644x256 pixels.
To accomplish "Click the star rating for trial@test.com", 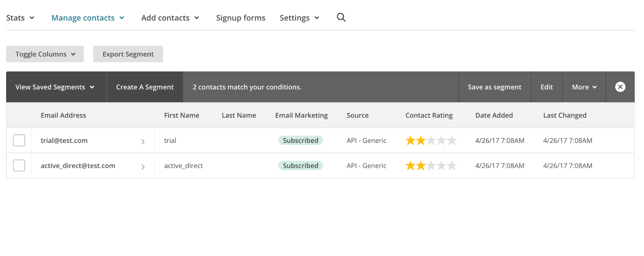I will click(430, 141).
